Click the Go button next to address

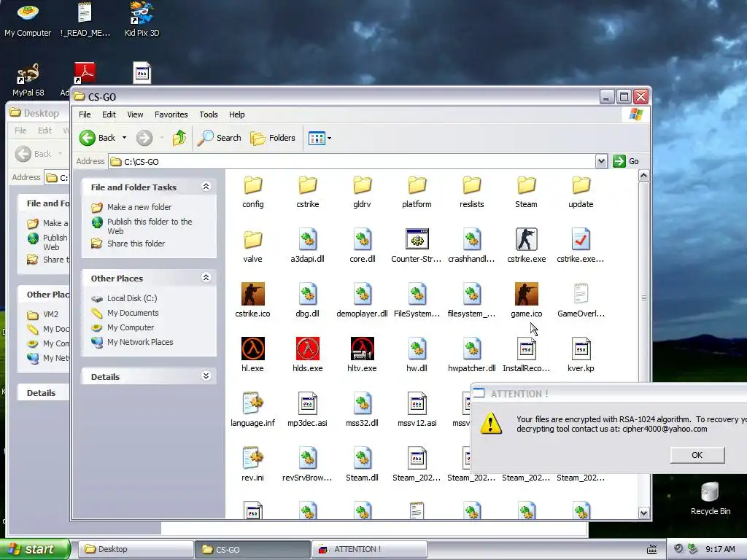(626, 161)
